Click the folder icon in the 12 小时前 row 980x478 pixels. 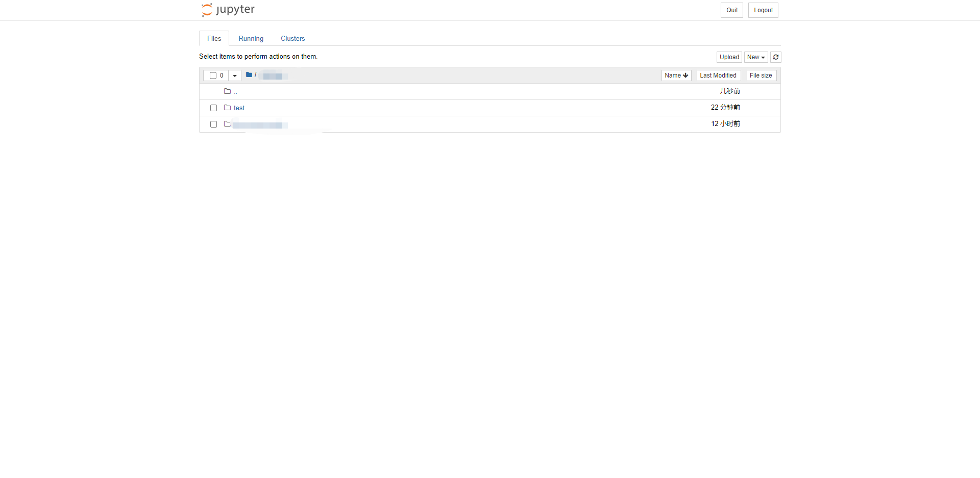[228, 124]
